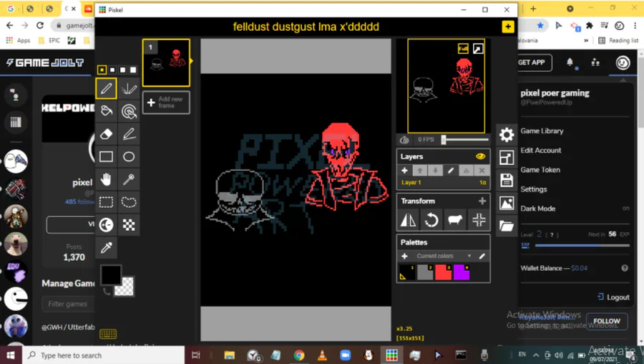Image resolution: width=644 pixels, height=364 pixels.
Task: Select Layer 1 in layers list
Action: point(443,183)
